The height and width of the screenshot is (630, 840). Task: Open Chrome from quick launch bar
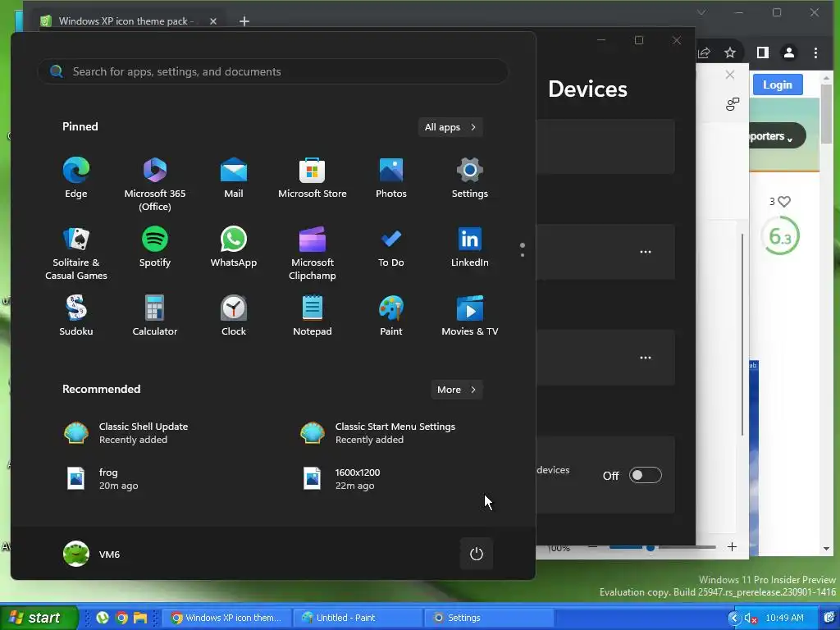pyautogui.click(x=121, y=618)
